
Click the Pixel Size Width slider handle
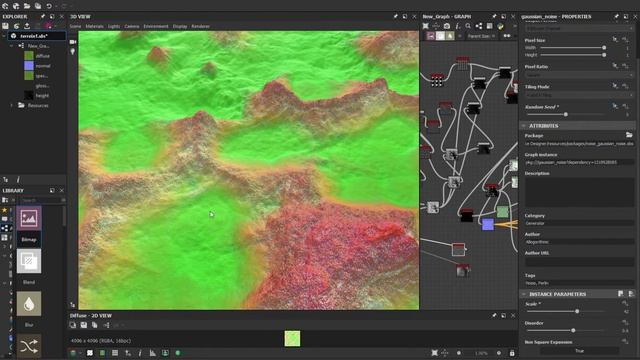point(604,48)
